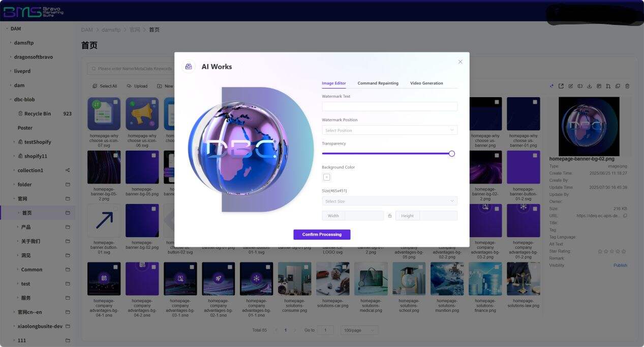Viewport: 644px width, 347px height.
Task: Click the AI Works sparkle icon in toolbar
Action: tap(551, 86)
